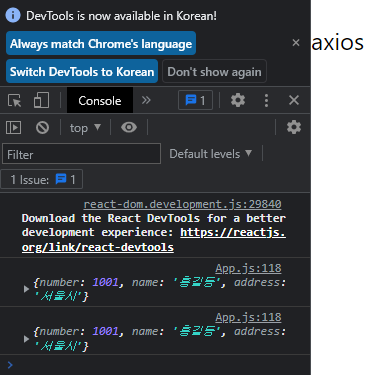
Task: Click Don't show again button
Action: [x=214, y=71]
